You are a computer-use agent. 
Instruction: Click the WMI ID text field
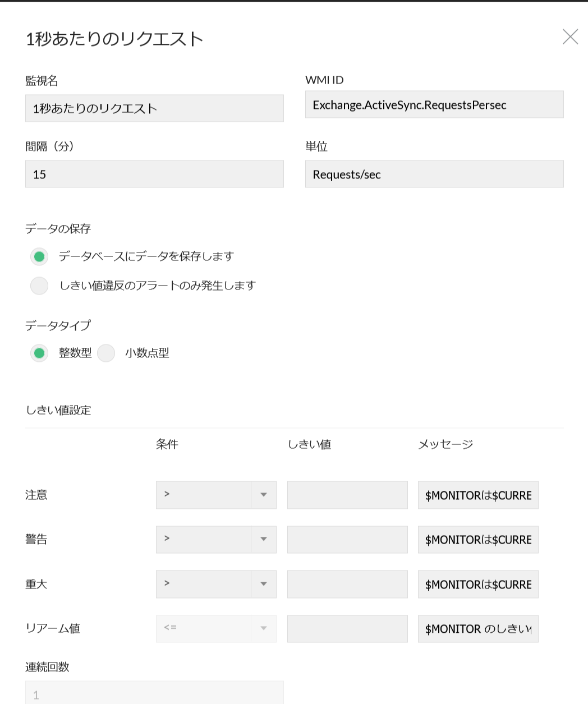[x=434, y=105]
